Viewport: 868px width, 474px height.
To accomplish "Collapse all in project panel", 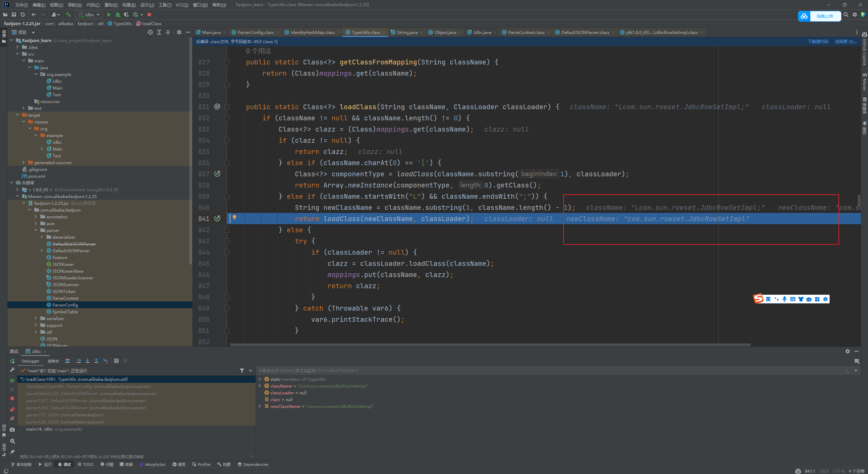I will coord(168,32).
